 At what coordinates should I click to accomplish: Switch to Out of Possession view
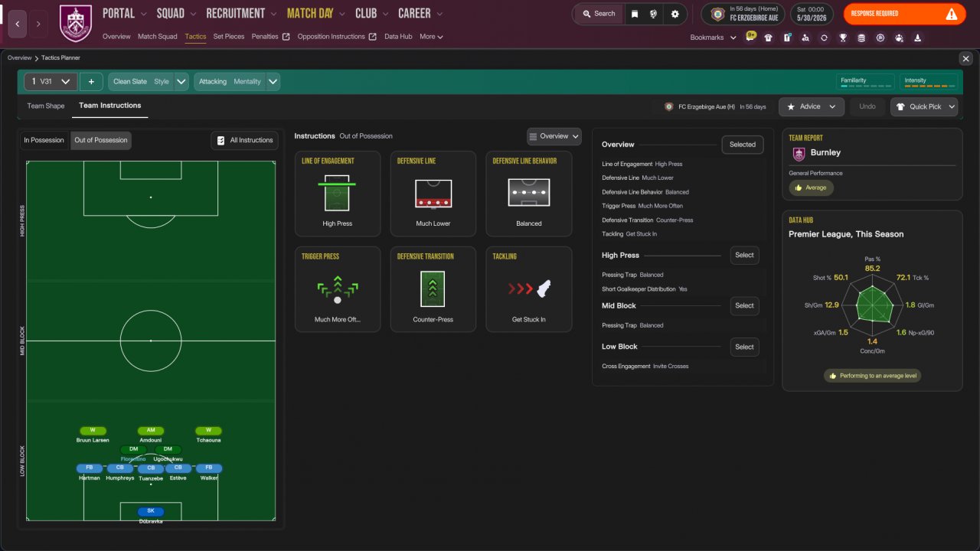(x=100, y=140)
